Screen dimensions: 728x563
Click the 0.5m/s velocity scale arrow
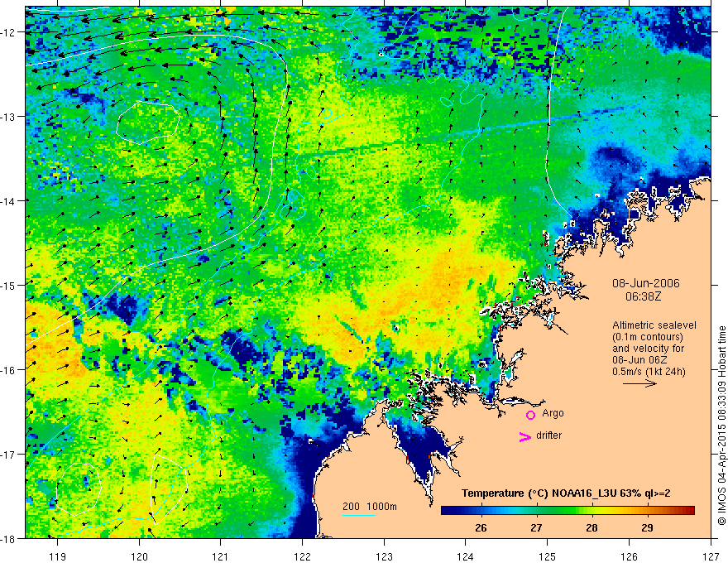tap(639, 383)
